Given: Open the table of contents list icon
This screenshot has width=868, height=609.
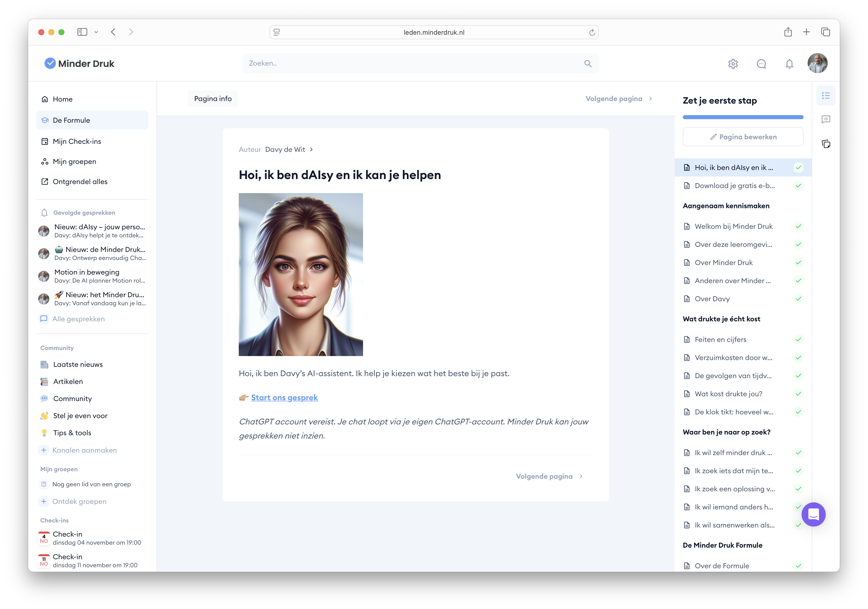Looking at the screenshot, I should tap(826, 96).
